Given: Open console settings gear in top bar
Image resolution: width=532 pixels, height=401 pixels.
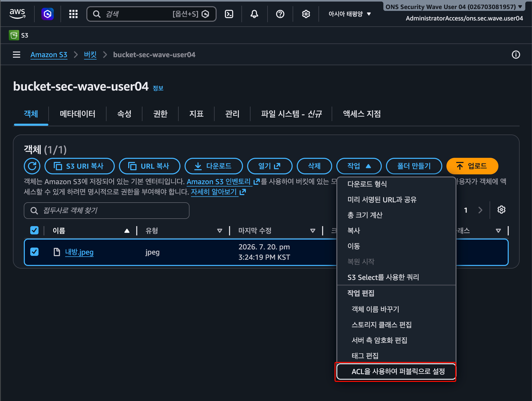Looking at the screenshot, I should tap(306, 14).
